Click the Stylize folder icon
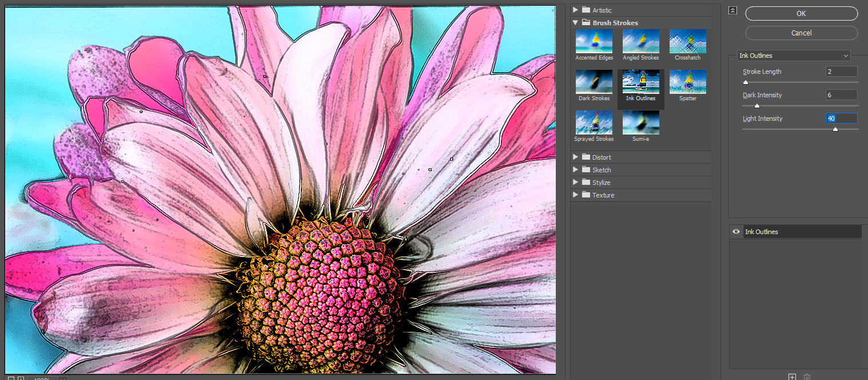This screenshot has width=868, height=380. click(x=586, y=182)
